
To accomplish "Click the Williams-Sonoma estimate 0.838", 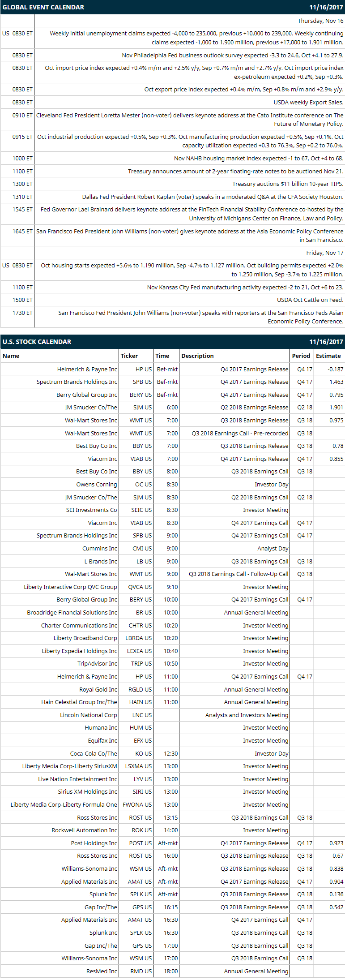I will 336,868.
